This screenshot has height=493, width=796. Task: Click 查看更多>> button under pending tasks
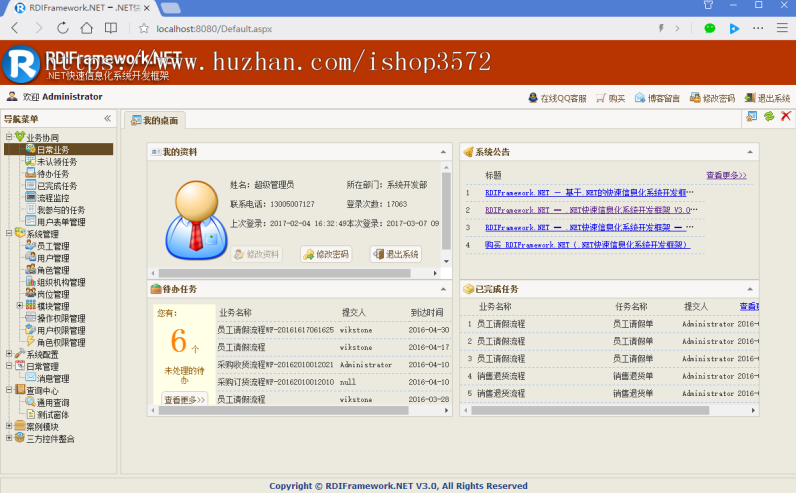click(185, 400)
